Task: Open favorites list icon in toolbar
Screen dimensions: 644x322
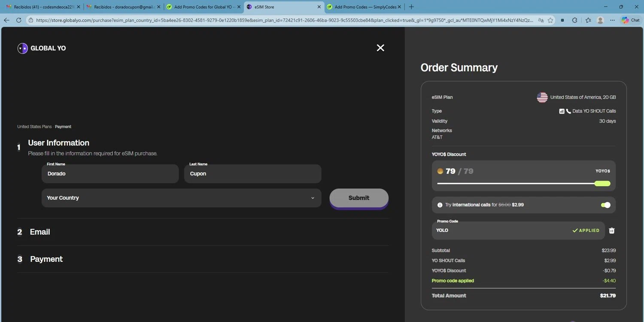Action: click(x=588, y=20)
